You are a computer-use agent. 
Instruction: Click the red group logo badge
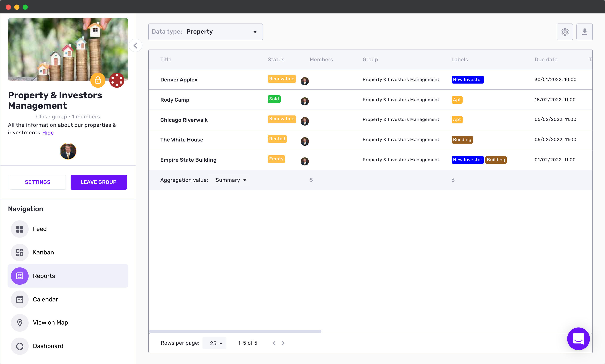coord(117,80)
